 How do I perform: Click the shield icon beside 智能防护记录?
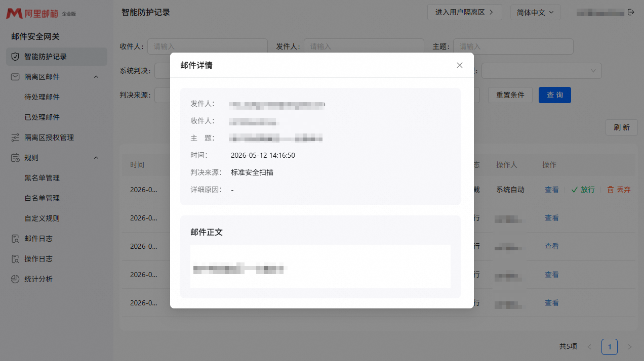click(15, 57)
